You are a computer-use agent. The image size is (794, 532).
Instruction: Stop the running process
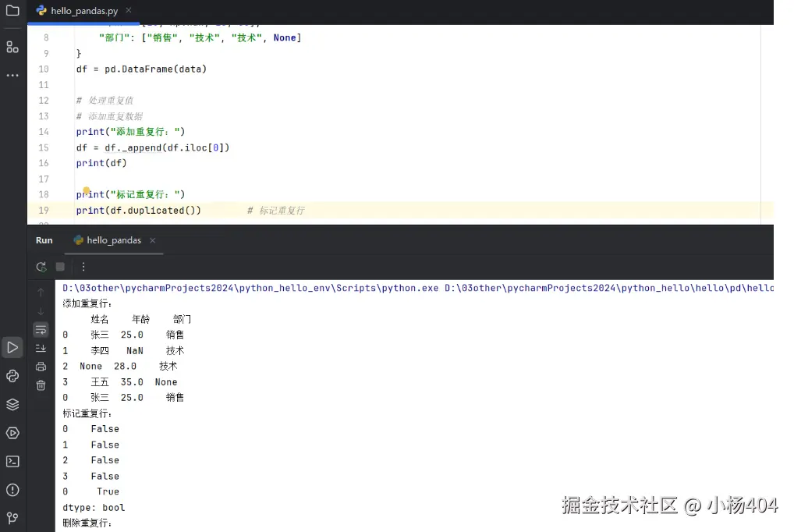(60, 267)
